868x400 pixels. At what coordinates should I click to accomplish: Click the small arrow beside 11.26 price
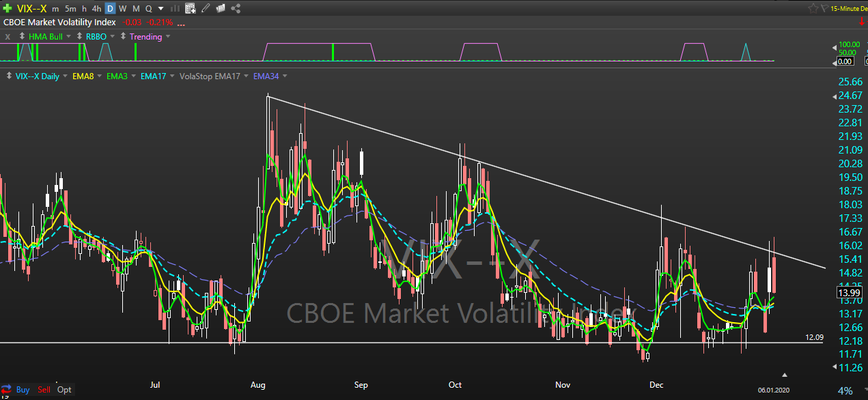tap(833, 367)
